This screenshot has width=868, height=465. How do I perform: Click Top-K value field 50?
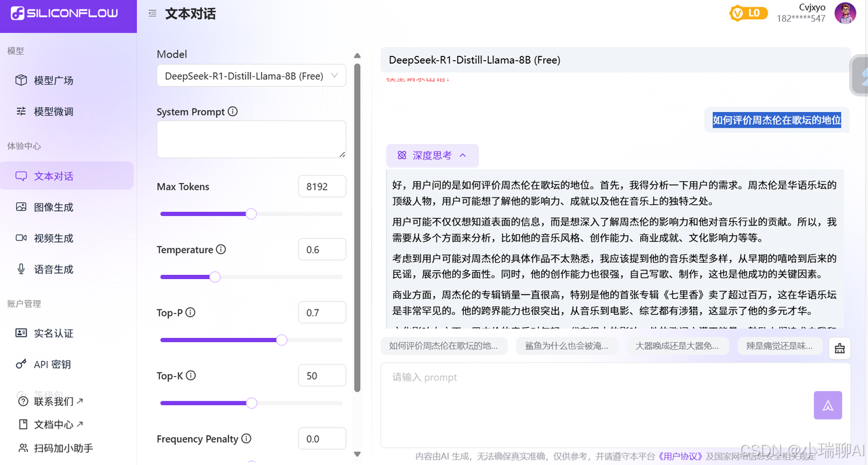click(322, 376)
